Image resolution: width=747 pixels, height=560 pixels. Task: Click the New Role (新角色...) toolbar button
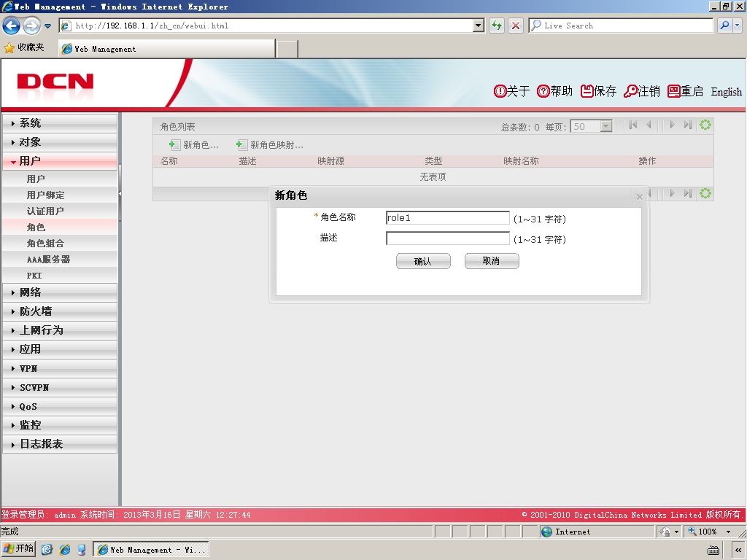pos(194,145)
